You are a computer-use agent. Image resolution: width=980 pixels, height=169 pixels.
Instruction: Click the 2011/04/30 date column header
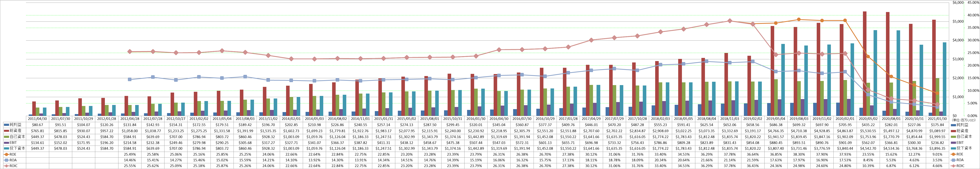pyautogui.click(x=37, y=119)
